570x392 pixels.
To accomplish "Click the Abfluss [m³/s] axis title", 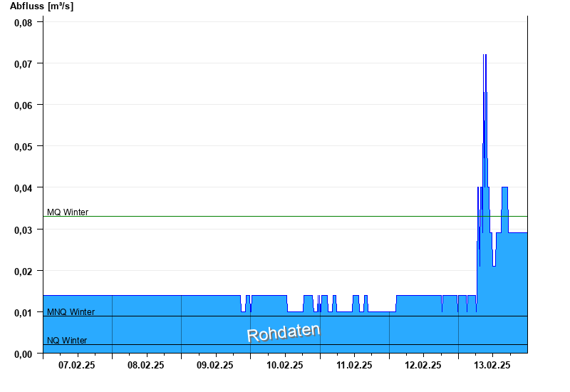I will 41,6.
